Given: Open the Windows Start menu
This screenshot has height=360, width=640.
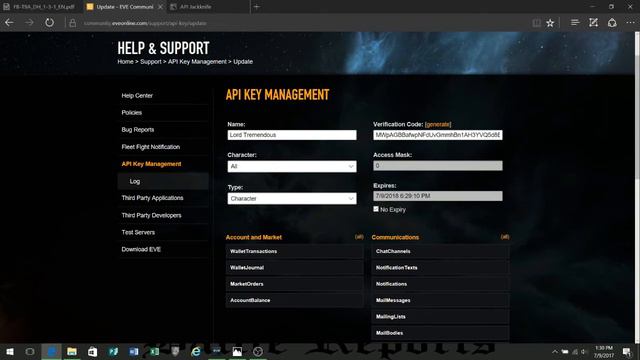Looking at the screenshot, I should point(10,351).
